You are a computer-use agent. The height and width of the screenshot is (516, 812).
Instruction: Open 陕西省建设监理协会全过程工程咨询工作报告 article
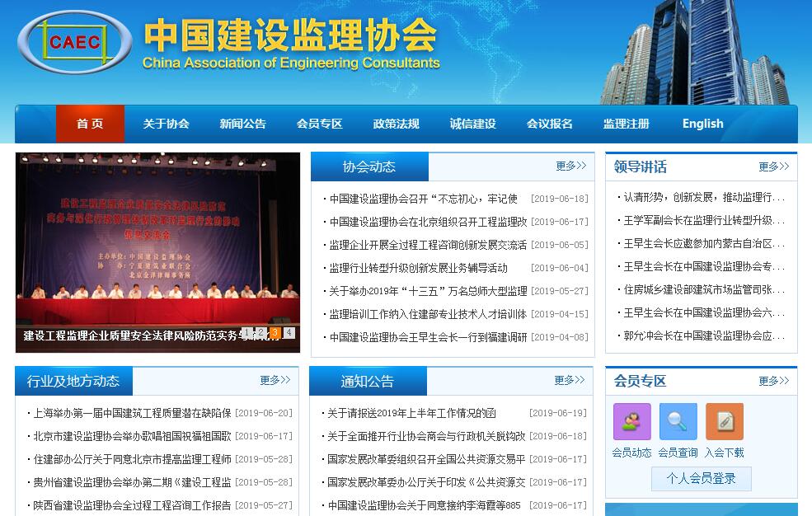coord(132,505)
